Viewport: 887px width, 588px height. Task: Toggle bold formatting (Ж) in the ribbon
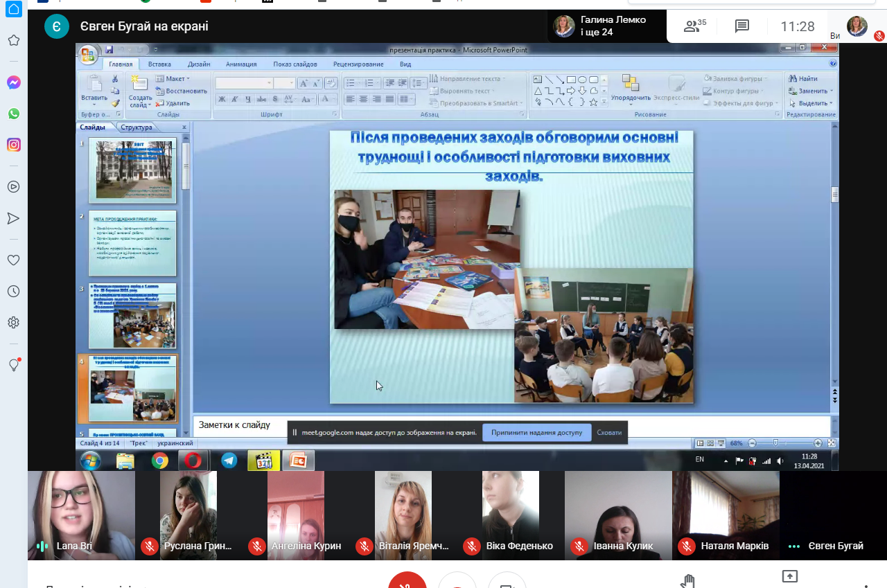[222, 99]
